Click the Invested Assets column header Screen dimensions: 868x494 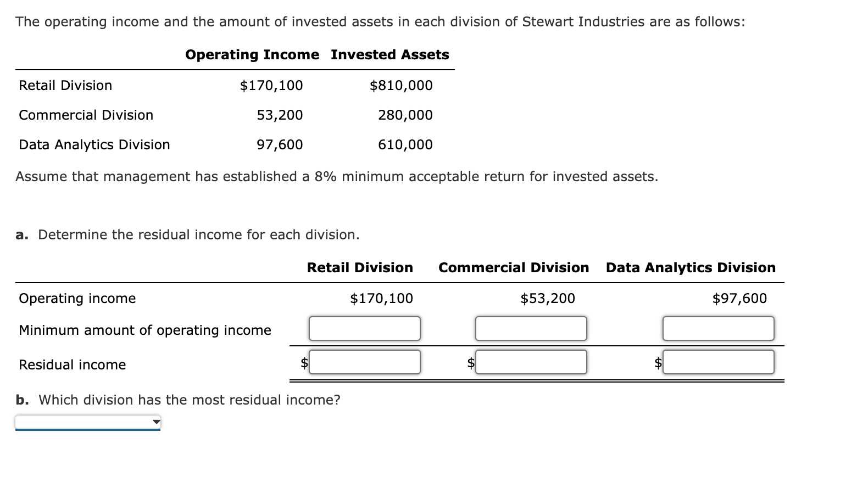[390, 54]
